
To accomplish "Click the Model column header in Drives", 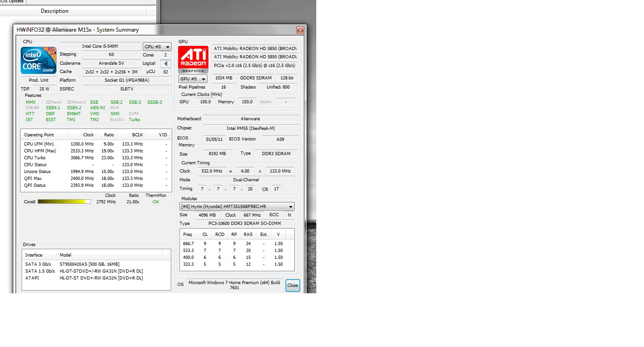I will pyautogui.click(x=109, y=255).
